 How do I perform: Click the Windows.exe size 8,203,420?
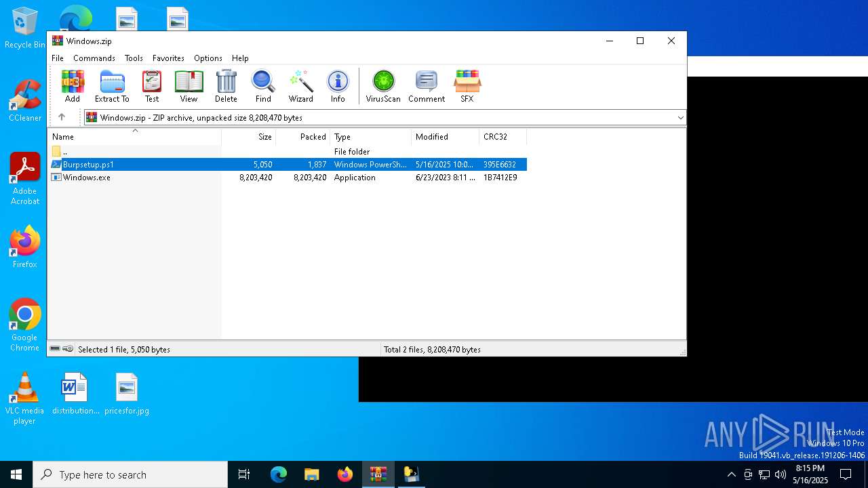pyautogui.click(x=256, y=178)
